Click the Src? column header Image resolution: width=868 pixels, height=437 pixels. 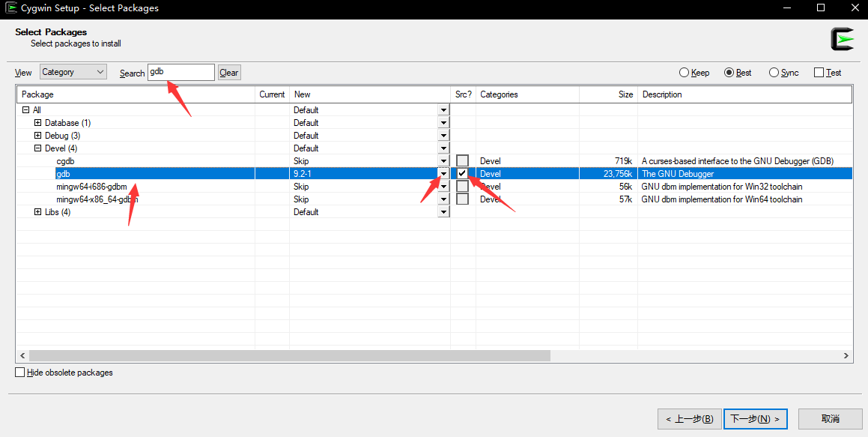click(x=464, y=94)
